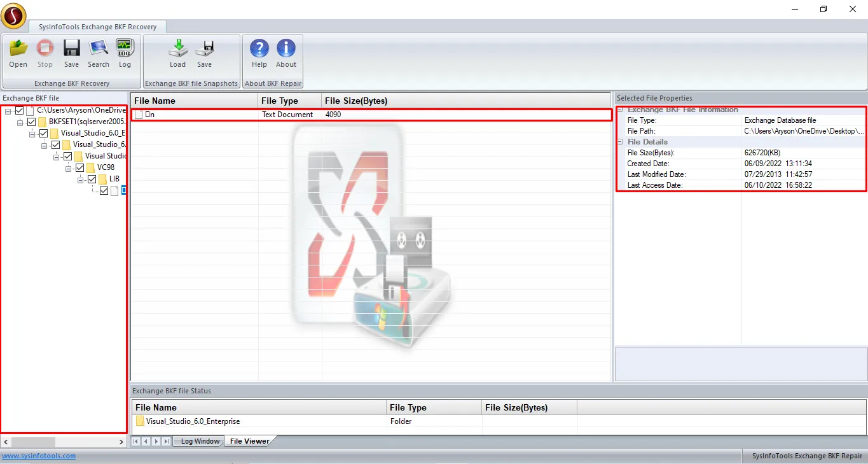Switch to the File Viewer tab
The height and width of the screenshot is (464, 868).
pos(249,441)
